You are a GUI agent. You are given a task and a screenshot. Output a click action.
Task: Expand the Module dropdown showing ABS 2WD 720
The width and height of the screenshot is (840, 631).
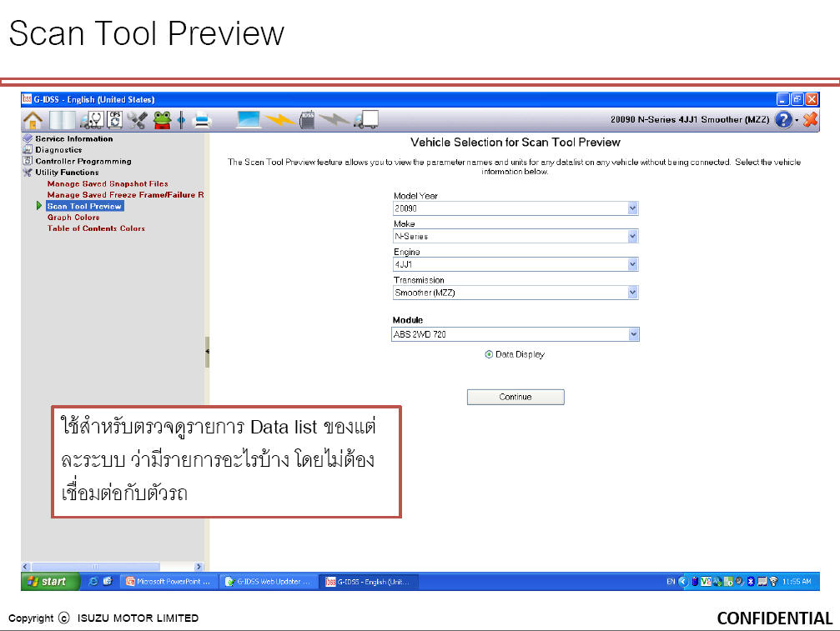(633, 334)
